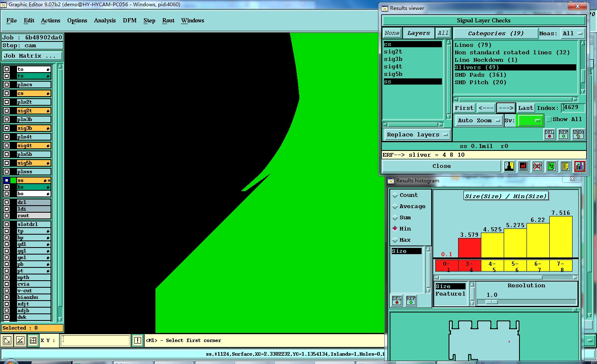
Task: Click the UNDO icon in Results viewer
Action: [x=578, y=134]
